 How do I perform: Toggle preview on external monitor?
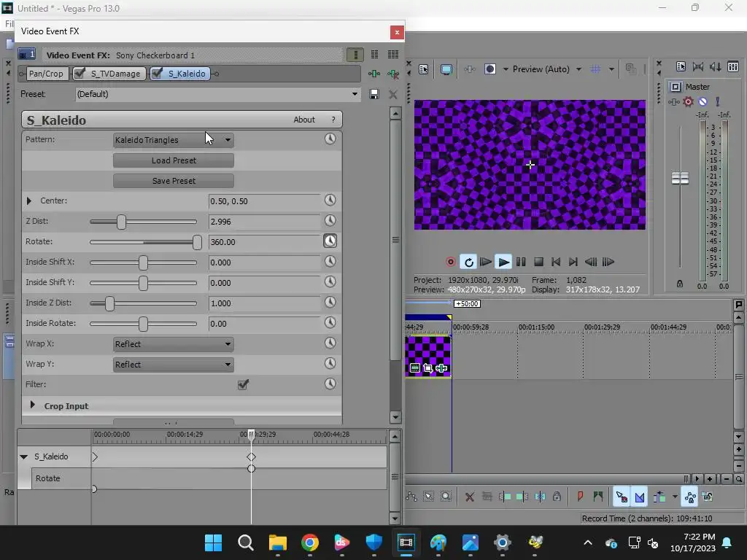(446, 69)
